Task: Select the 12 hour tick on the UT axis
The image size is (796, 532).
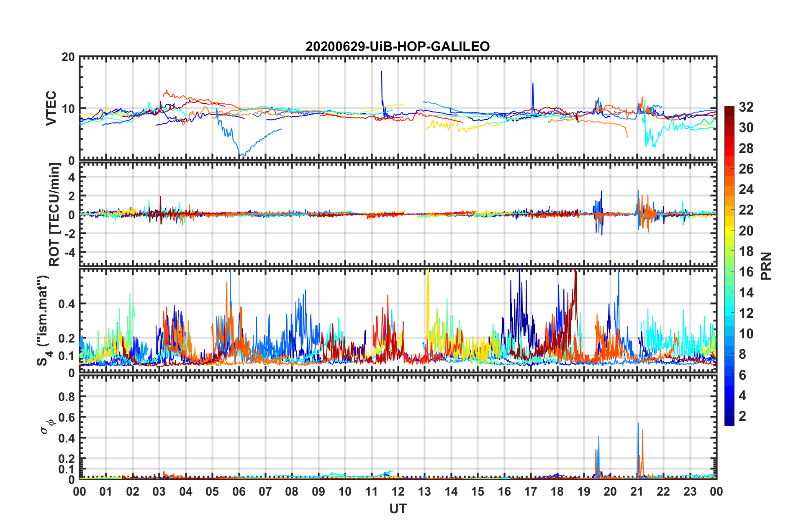Action: pos(398,491)
